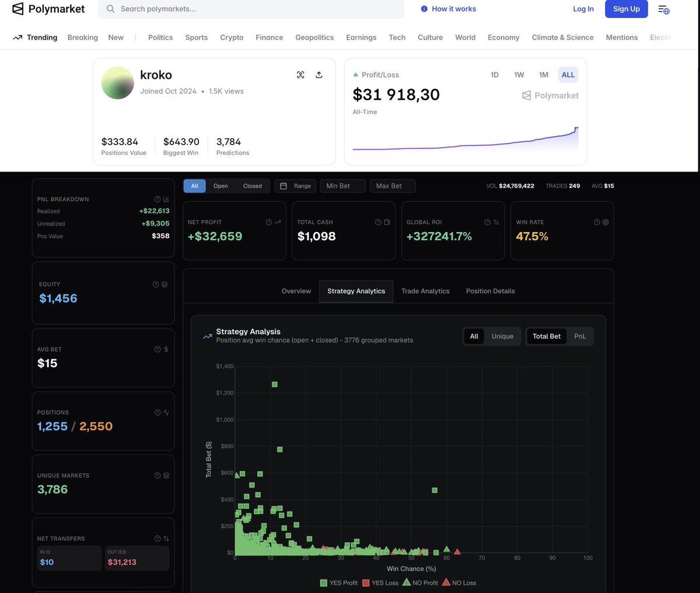
Task: Open the Breaking markets link
Action: pos(83,37)
